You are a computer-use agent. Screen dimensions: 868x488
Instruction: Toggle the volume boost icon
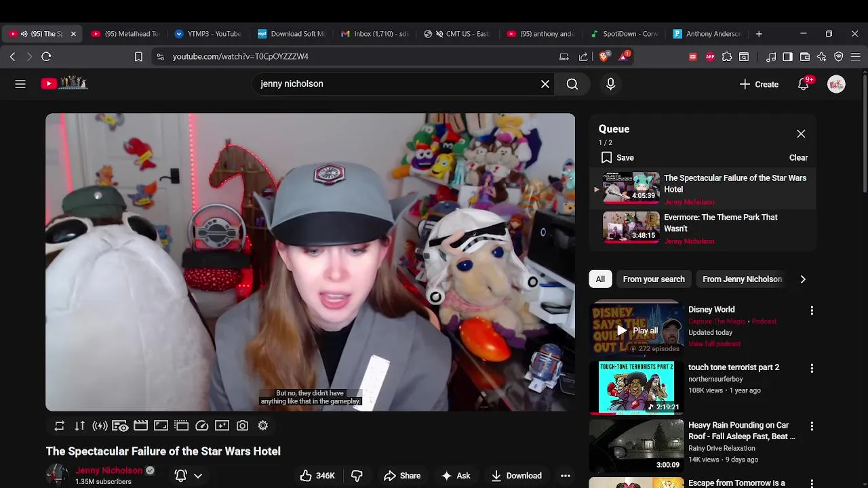pos(100,426)
